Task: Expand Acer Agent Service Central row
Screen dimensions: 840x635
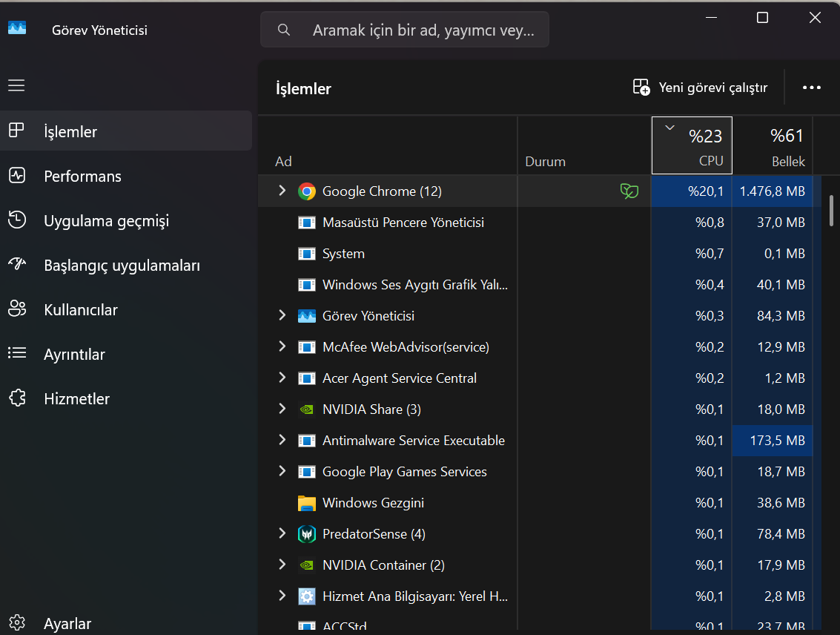Action: (282, 378)
